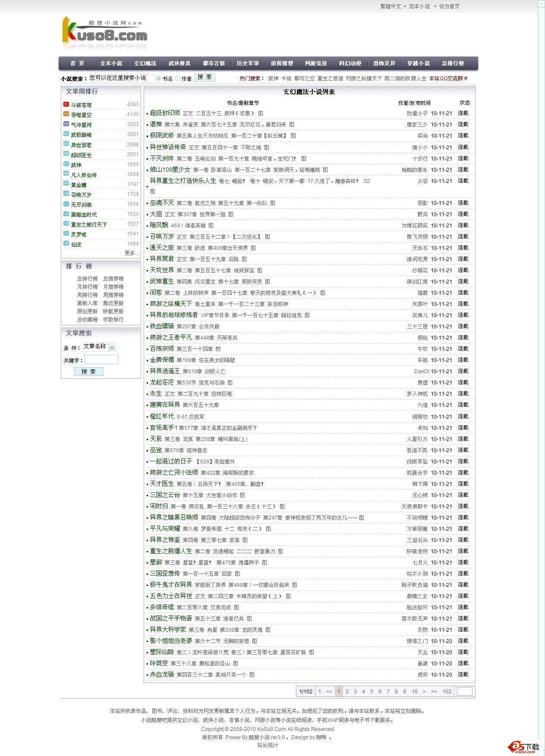Screen dimensions: 545x756
Task: Click rank 01 badge beside 斗破苍穹
Action: 66,104
